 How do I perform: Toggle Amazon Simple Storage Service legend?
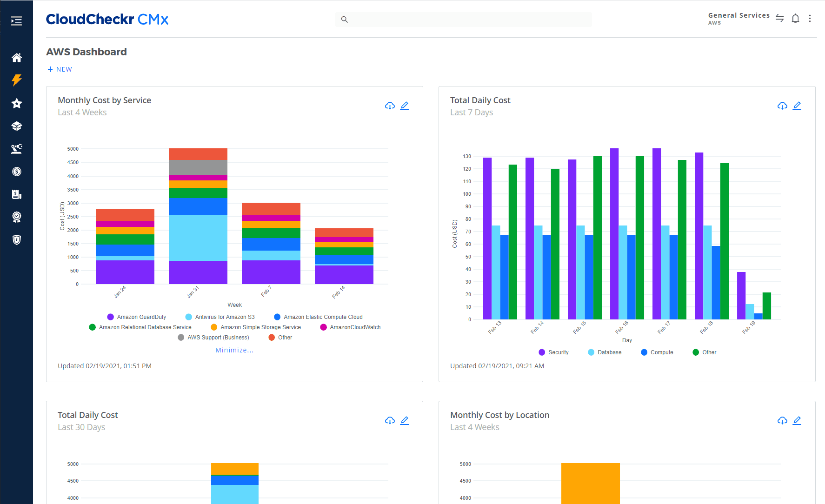(256, 327)
